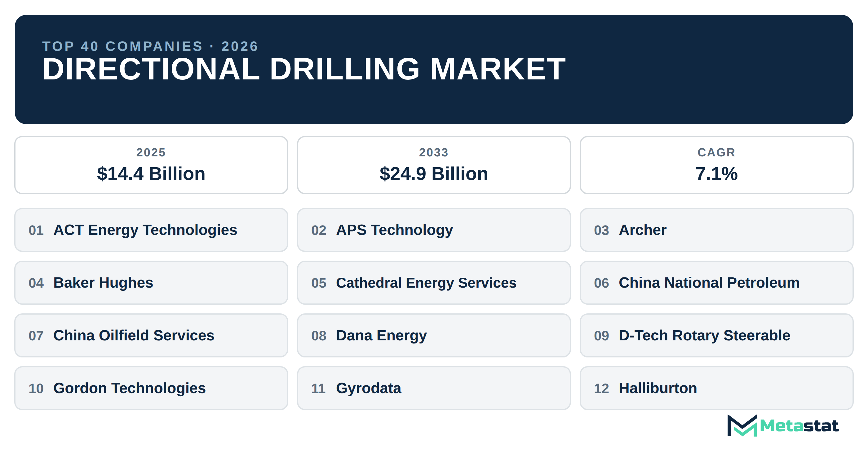Select the CAGR 7.1% stat box
Screen dimensions: 868x453
coord(716,165)
